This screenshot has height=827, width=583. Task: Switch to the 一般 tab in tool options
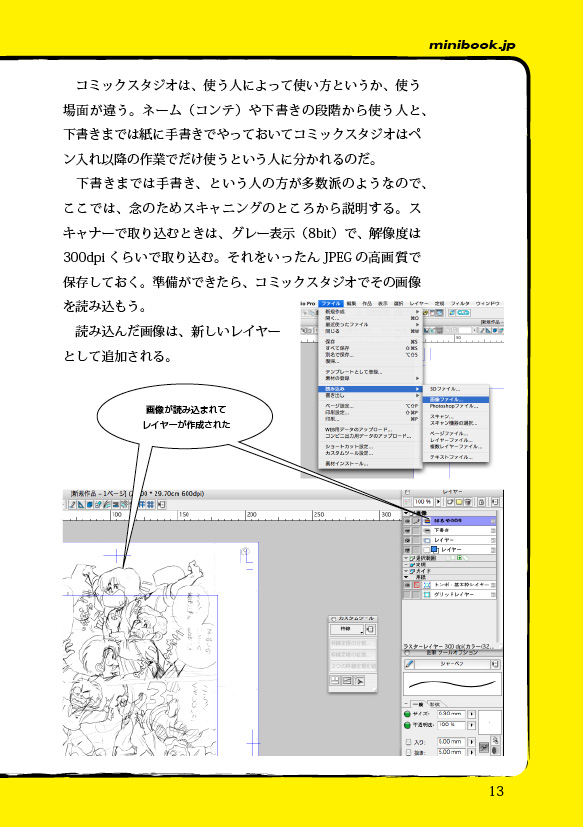(x=418, y=704)
